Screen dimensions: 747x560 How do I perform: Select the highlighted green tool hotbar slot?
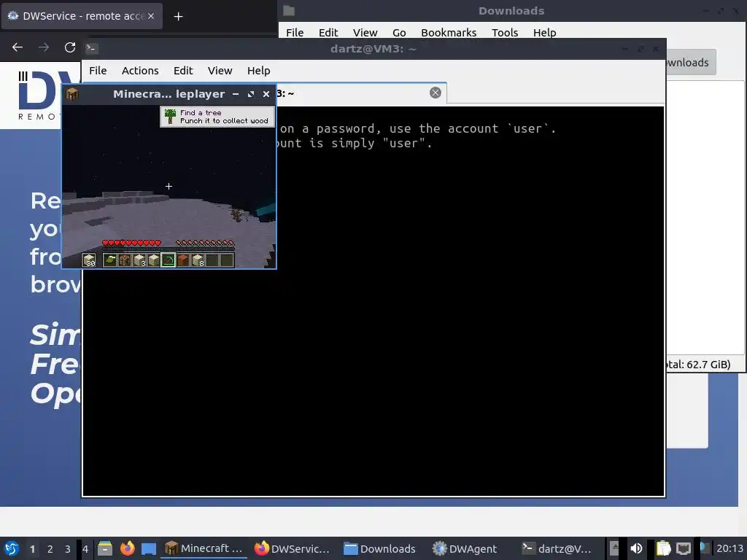coord(169,260)
